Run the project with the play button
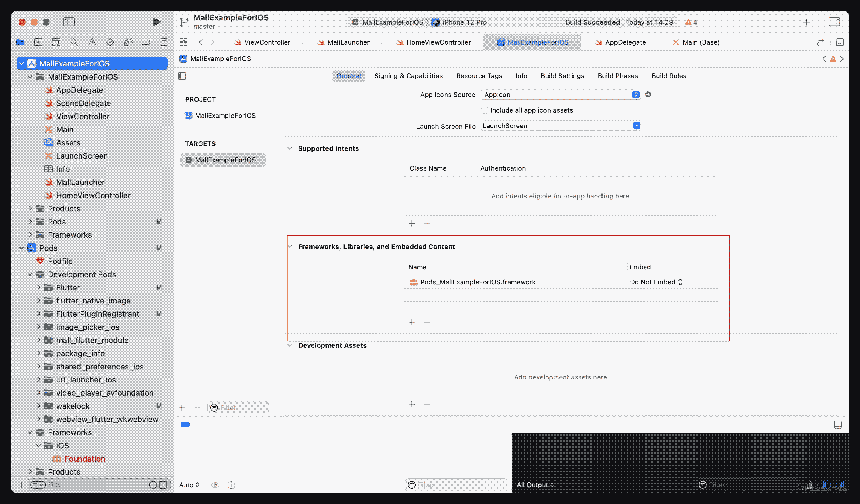This screenshot has height=504, width=860. [x=157, y=22]
